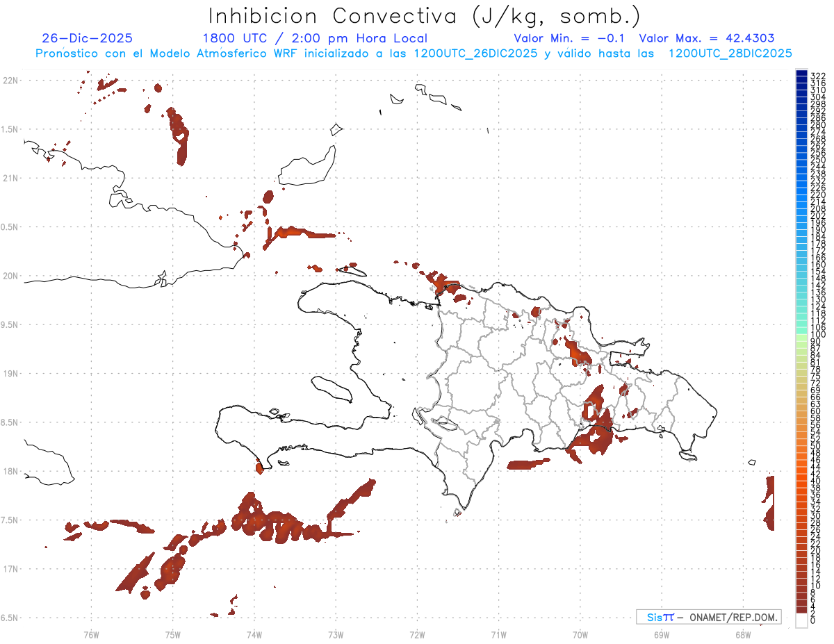Click the 'SisTT - ONAMET/REP.DOM.' credit box
The image size is (834, 644).
pyautogui.click(x=709, y=617)
